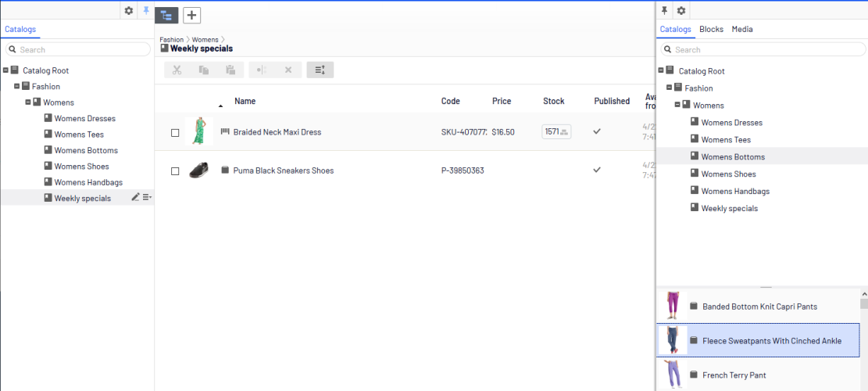Click the black sneakers thumbnail

(199, 170)
